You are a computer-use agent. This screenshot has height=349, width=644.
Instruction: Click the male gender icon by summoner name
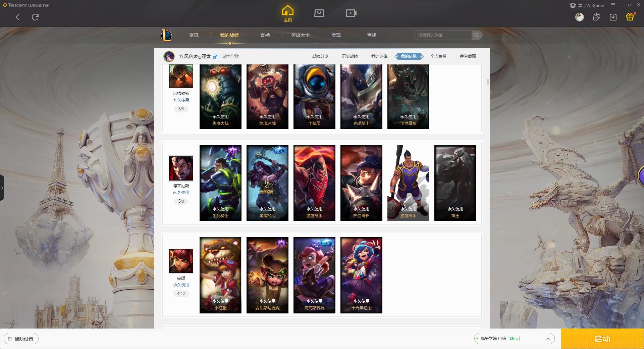coord(215,56)
